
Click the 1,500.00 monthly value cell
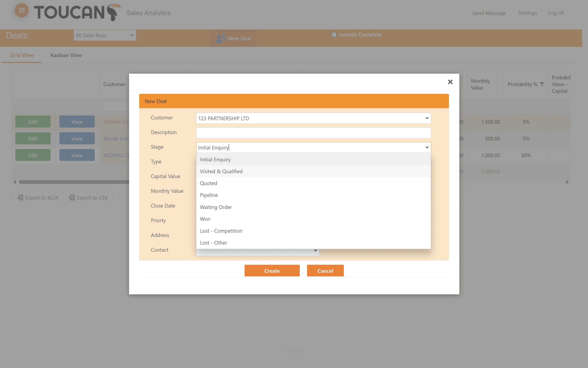point(485,122)
